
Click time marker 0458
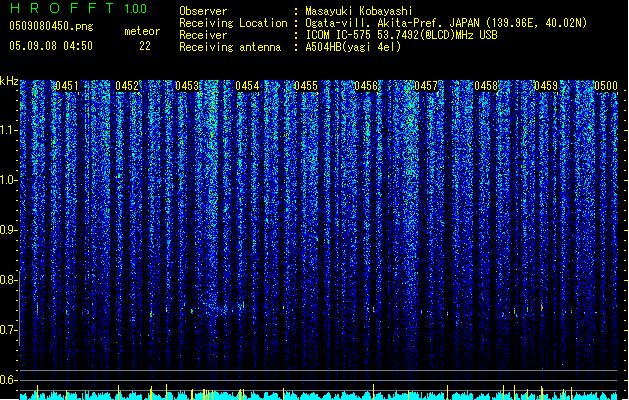486,86
